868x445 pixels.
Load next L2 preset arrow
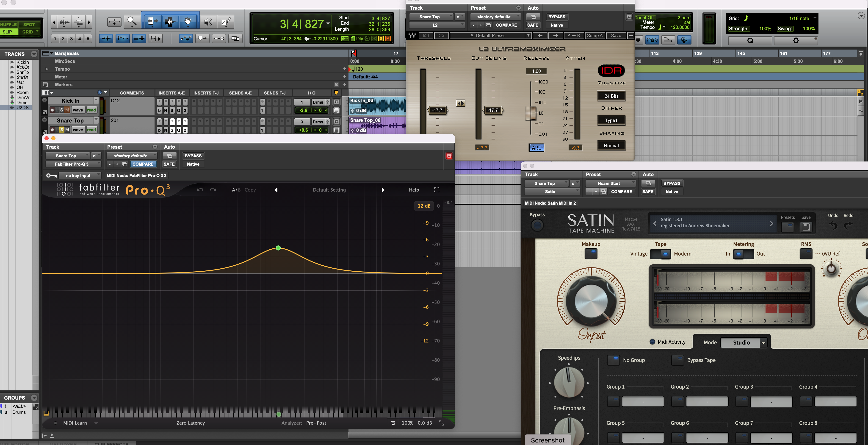(555, 35)
